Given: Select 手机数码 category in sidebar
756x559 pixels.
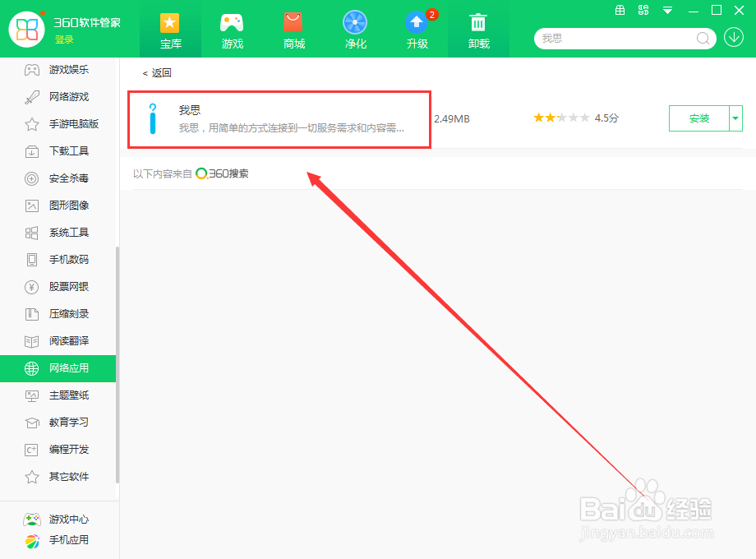Looking at the screenshot, I should 58,260.
